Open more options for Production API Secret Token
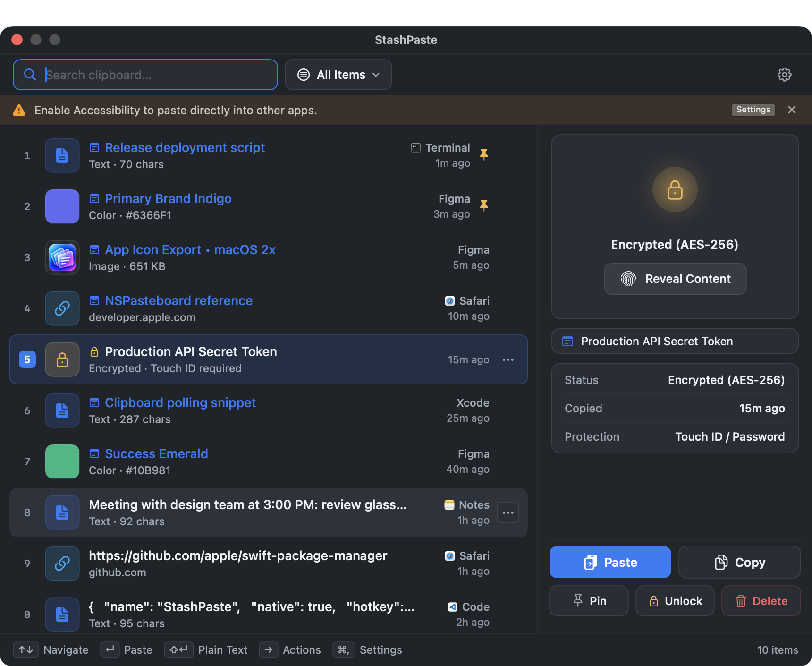812x666 pixels. (x=508, y=359)
